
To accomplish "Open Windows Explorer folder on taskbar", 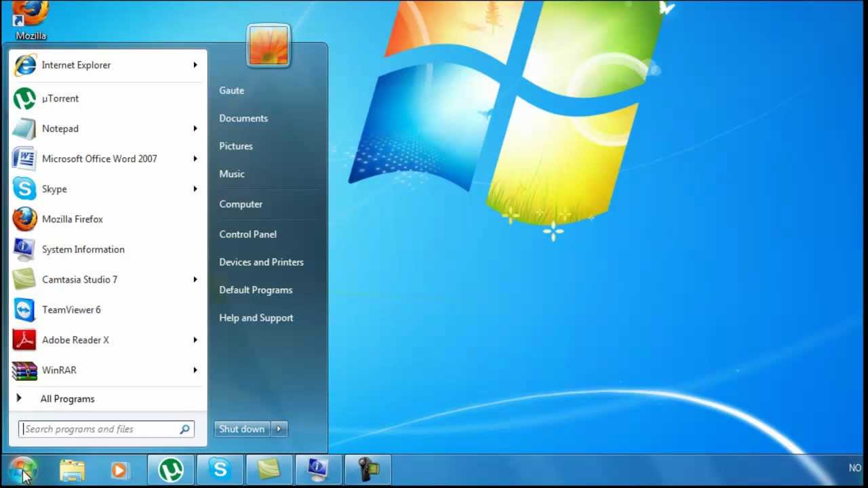I will pos(72,470).
